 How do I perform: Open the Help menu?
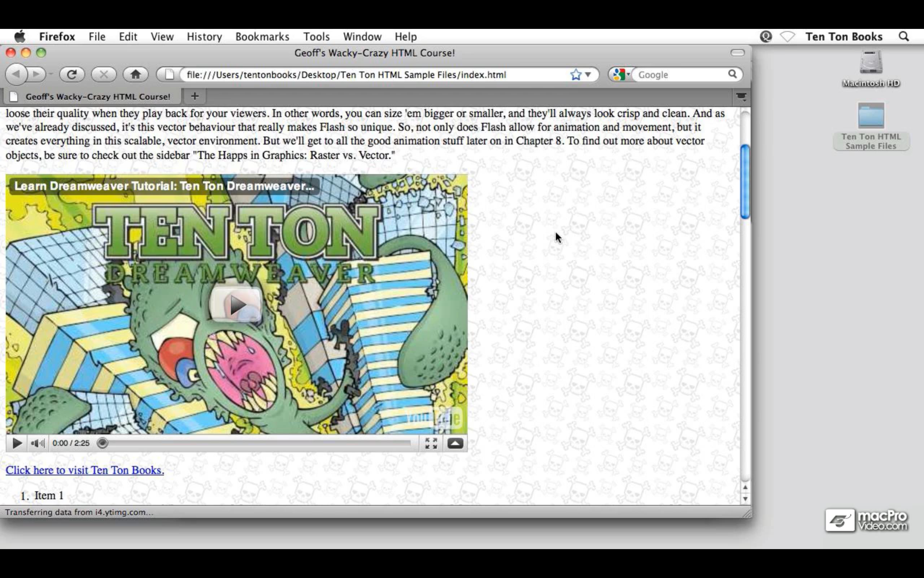pos(405,37)
